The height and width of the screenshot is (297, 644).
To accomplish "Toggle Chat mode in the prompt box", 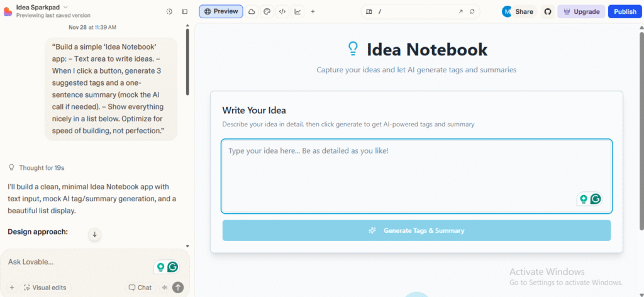I will click(140, 288).
